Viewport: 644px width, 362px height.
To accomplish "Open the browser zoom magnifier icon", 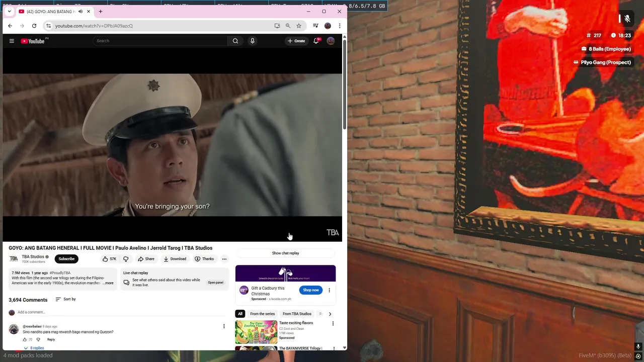I will point(288,26).
